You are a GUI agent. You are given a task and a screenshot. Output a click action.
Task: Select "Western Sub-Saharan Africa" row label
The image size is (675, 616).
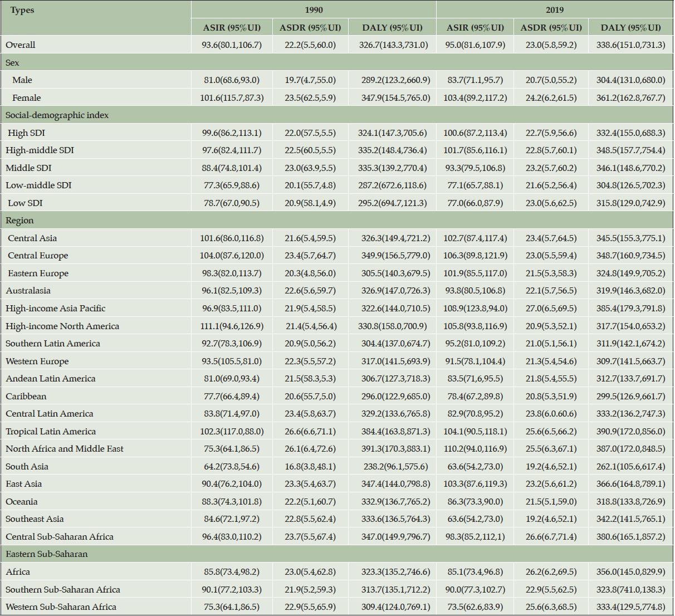[61, 607]
